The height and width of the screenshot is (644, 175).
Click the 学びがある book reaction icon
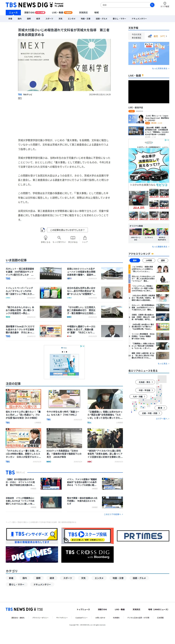73,238
